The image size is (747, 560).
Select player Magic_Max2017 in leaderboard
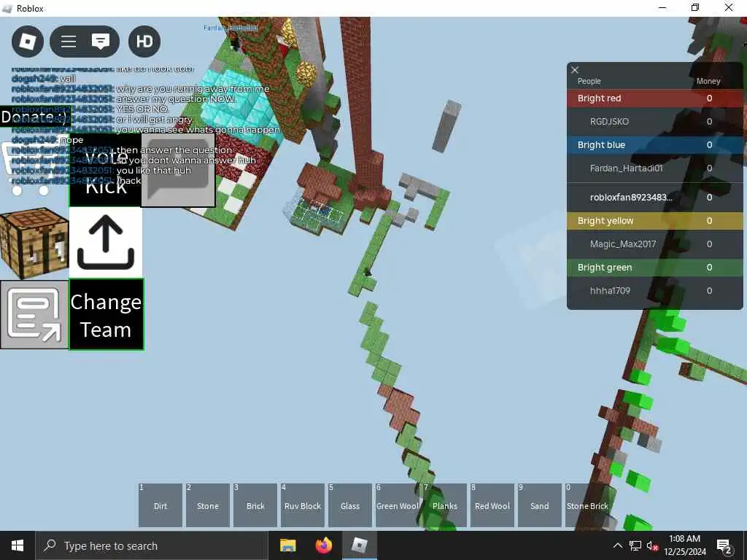pyautogui.click(x=655, y=244)
